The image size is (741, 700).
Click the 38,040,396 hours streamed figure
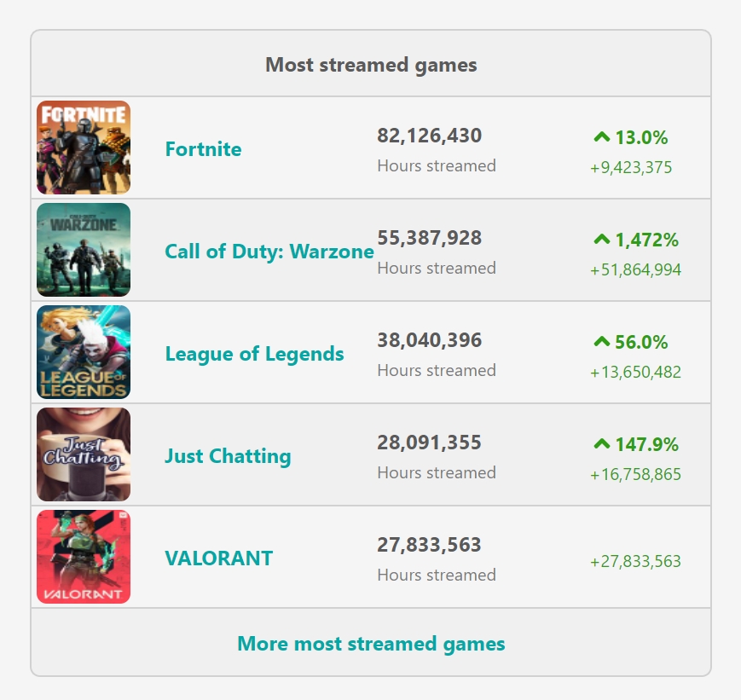(430, 340)
